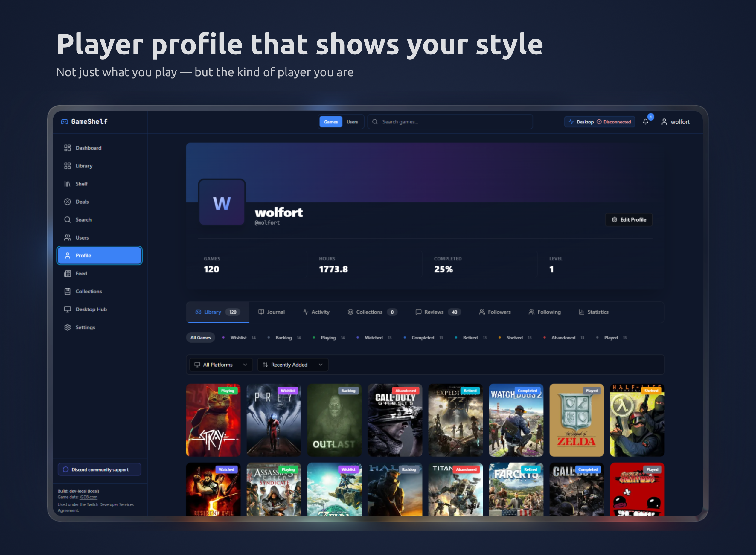Open Discord community support
The width and height of the screenshot is (756, 555).
click(x=100, y=469)
